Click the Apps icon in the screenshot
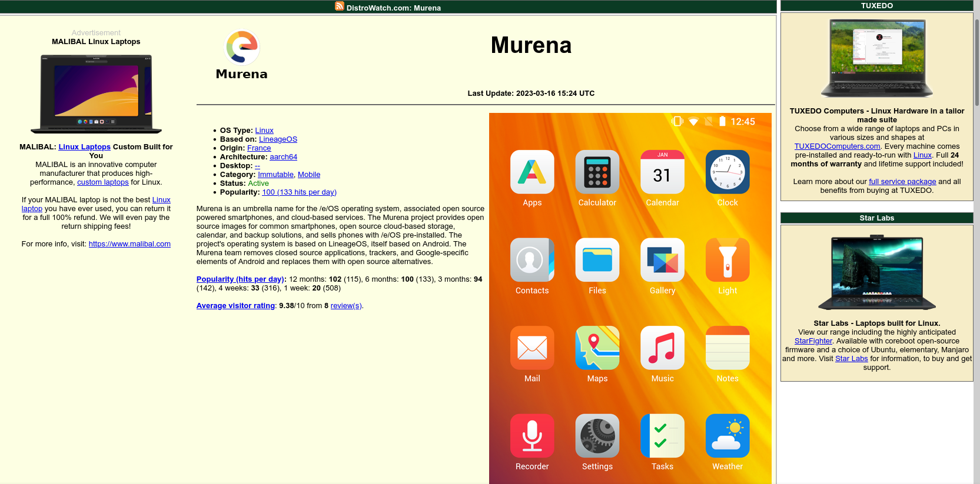The image size is (980, 484). (532, 172)
